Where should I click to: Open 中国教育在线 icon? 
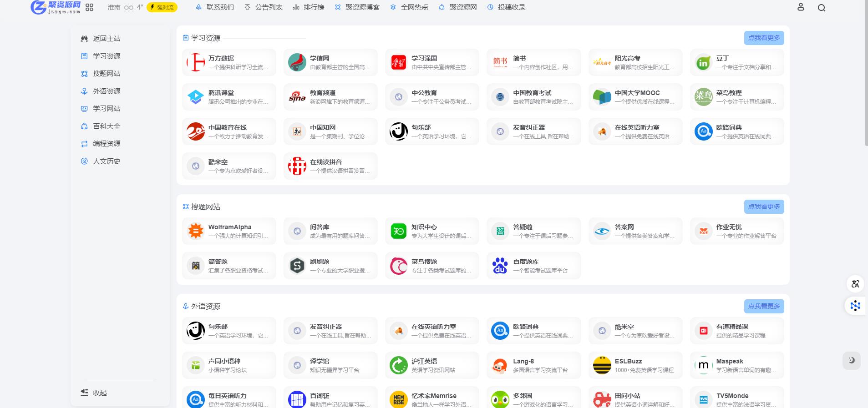pyautogui.click(x=196, y=131)
